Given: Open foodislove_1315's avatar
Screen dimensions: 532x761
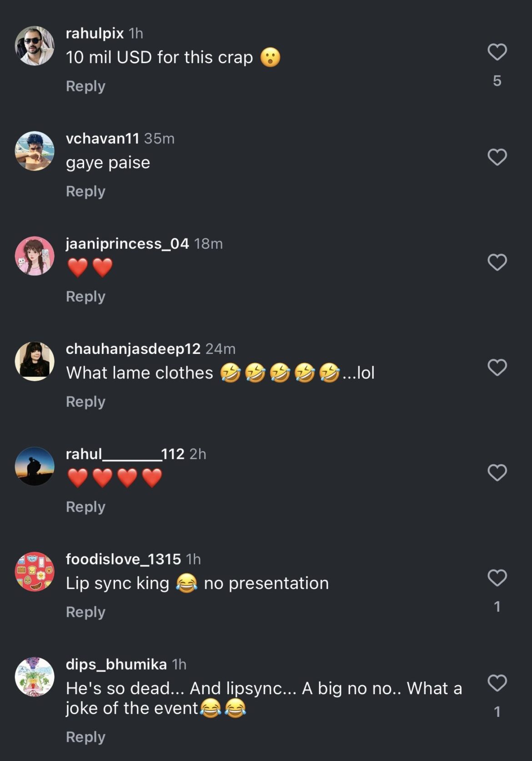Looking at the screenshot, I should click(35, 572).
